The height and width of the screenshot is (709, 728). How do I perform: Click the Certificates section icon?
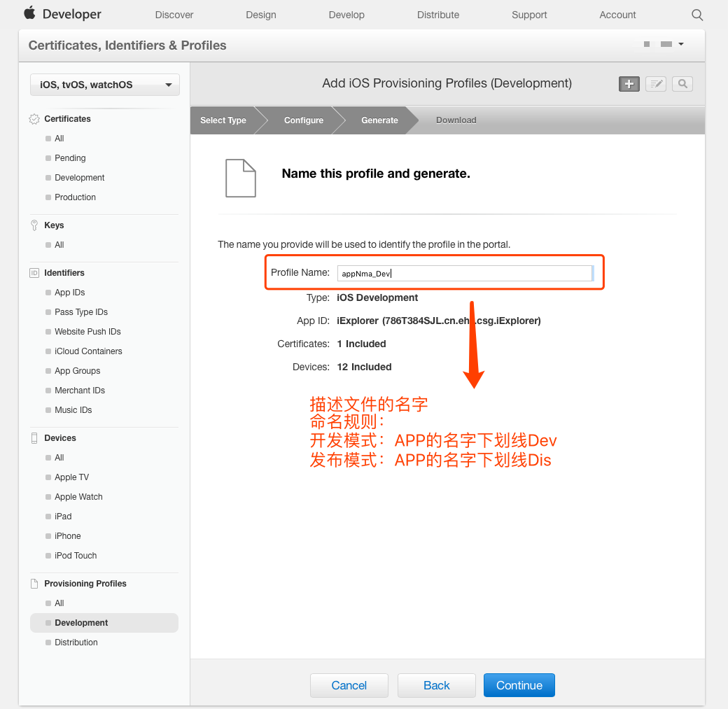(34, 119)
